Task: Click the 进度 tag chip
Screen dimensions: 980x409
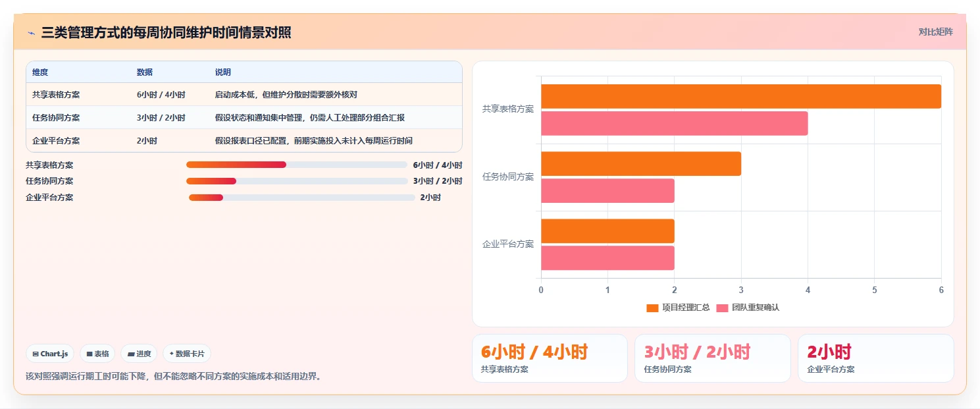Action: coord(139,354)
